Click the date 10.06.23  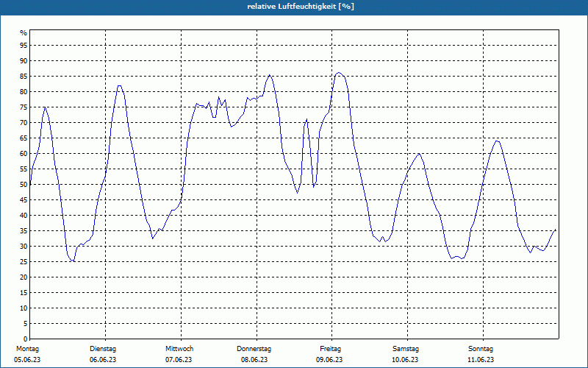pos(405,360)
